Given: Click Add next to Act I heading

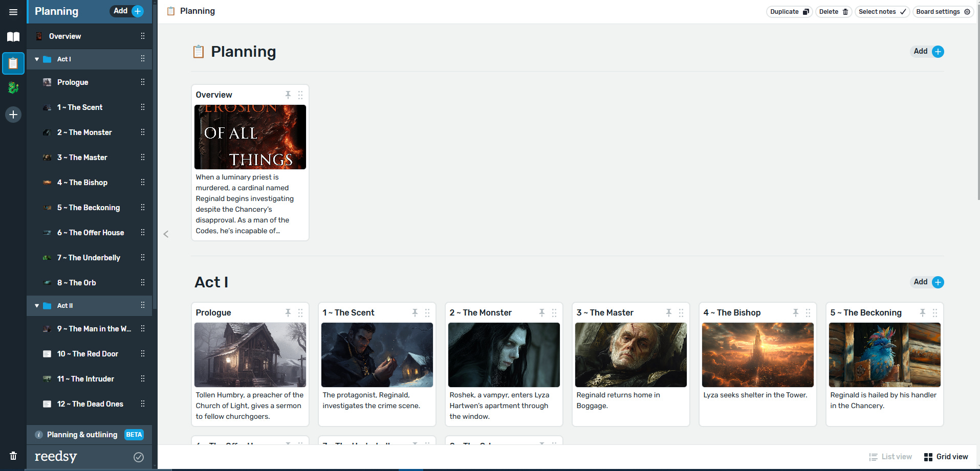Looking at the screenshot, I should coord(928,282).
